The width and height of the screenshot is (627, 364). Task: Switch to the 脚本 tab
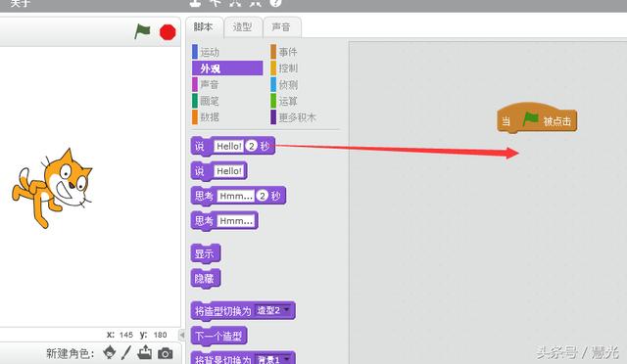click(x=204, y=27)
